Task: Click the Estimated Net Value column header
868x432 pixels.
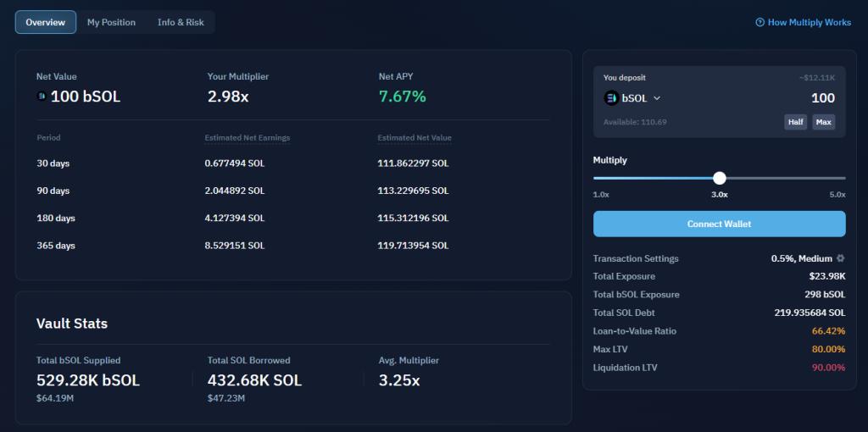Action: (x=415, y=138)
